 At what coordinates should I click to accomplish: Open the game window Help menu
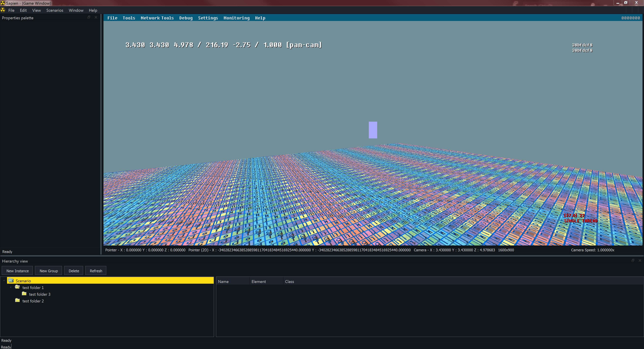tap(260, 18)
